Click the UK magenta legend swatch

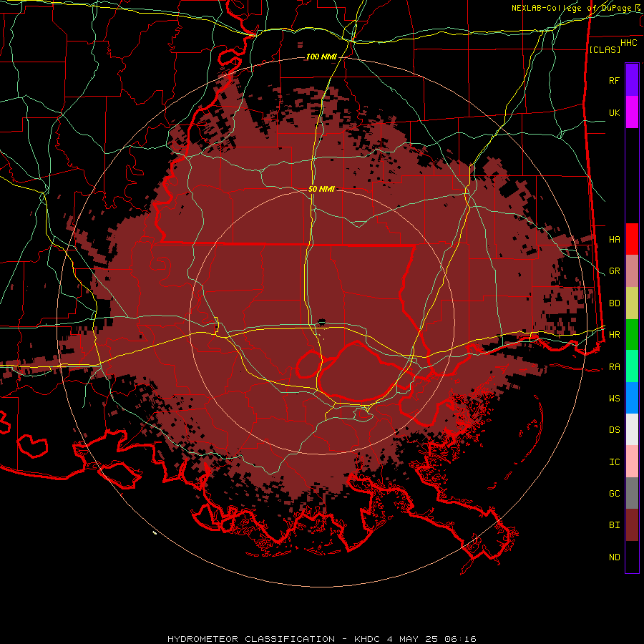pyautogui.click(x=632, y=112)
